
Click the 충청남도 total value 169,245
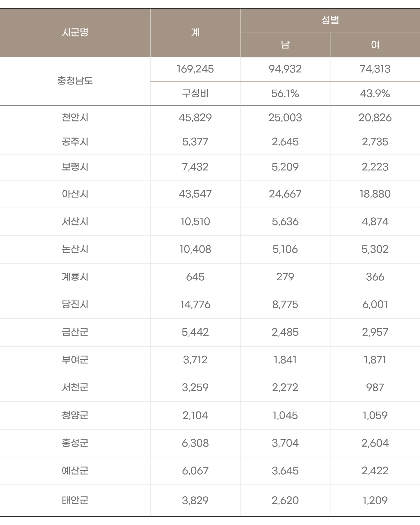pos(195,69)
